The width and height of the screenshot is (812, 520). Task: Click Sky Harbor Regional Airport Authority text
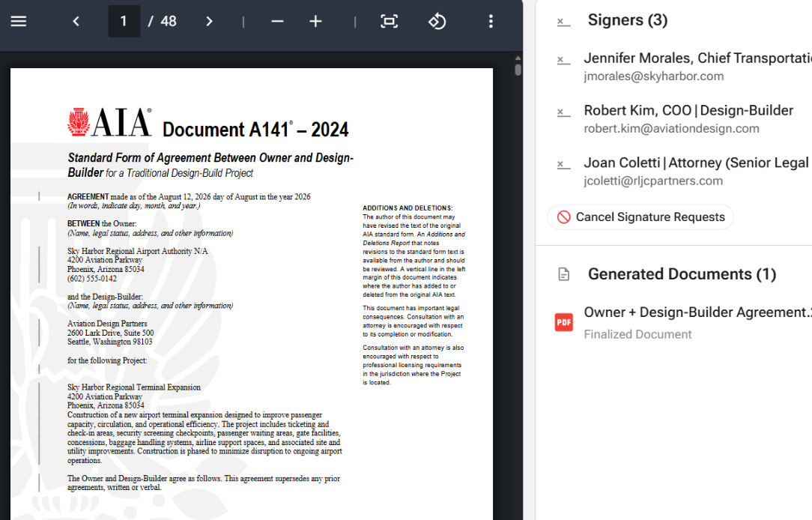137,251
